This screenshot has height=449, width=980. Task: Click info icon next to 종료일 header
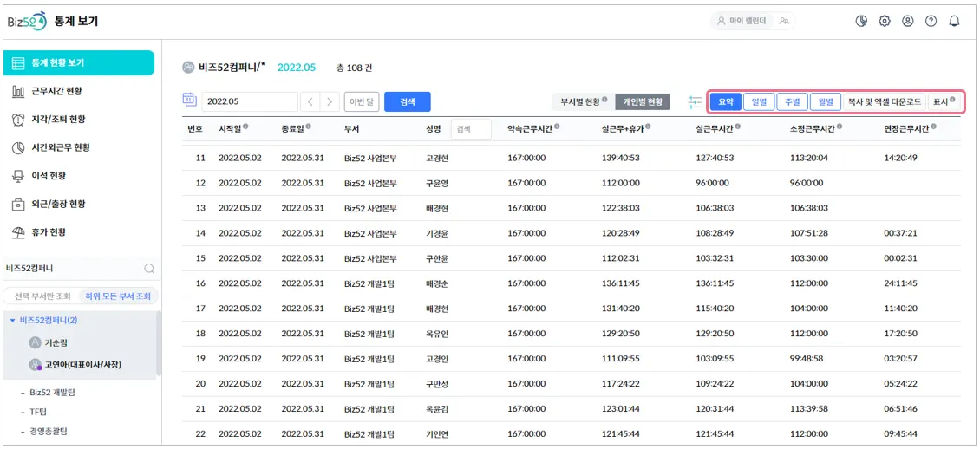point(308,127)
